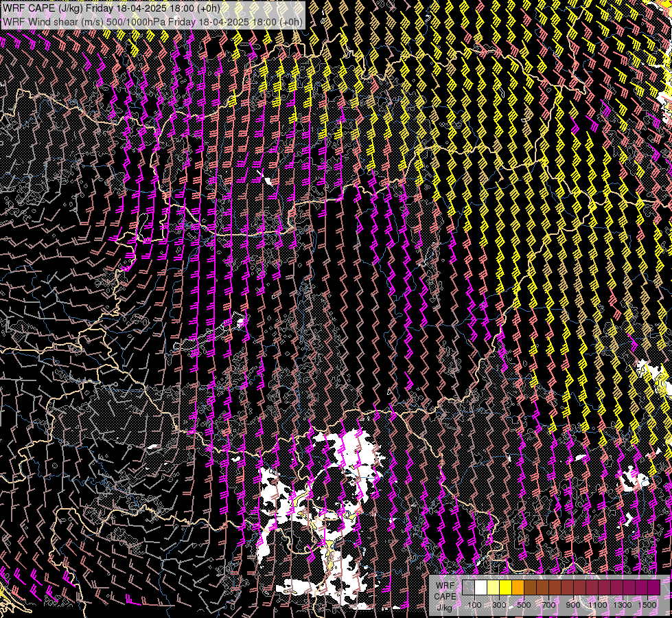The width and height of the screenshot is (672, 618).
Task: Click the 900 legend value
Action: coord(573,605)
